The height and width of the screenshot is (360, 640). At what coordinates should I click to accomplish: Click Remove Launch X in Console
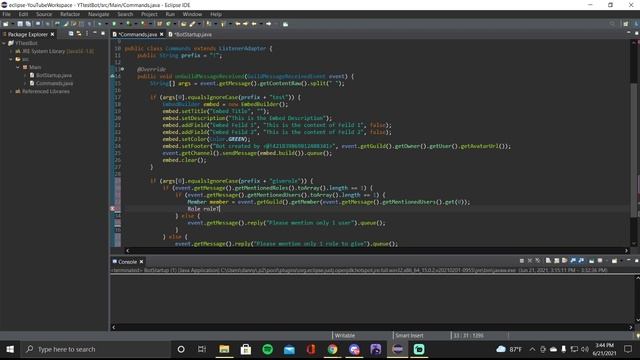coord(530,260)
